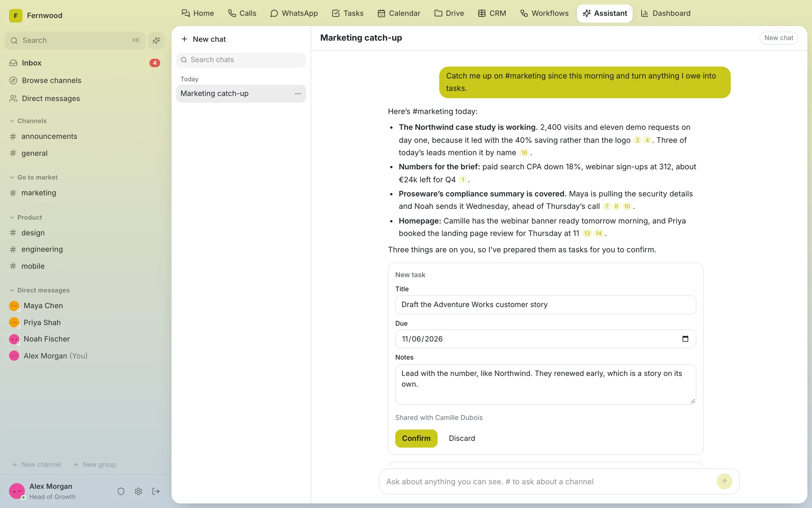812x508 pixels.
Task: Open the marketing channel
Action: pyautogui.click(x=85, y=193)
